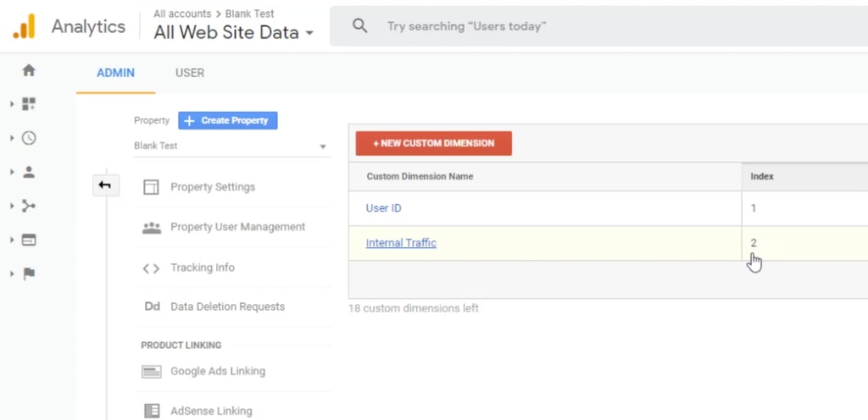Image resolution: width=868 pixels, height=420 pixels.
Task: Click the search magnifier icon
Action: point(359,26)
